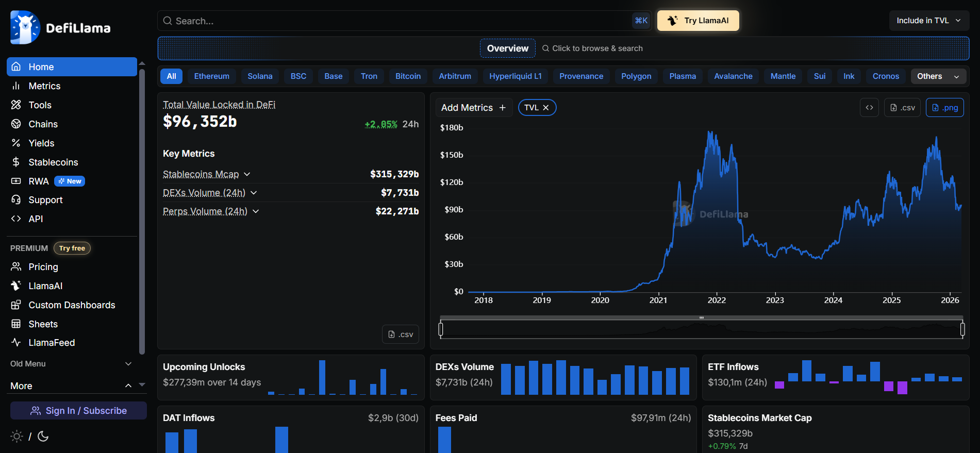Screen dimensions: 980x453
Task: Switch to light theme sun icon
Action: click(16, 437)
